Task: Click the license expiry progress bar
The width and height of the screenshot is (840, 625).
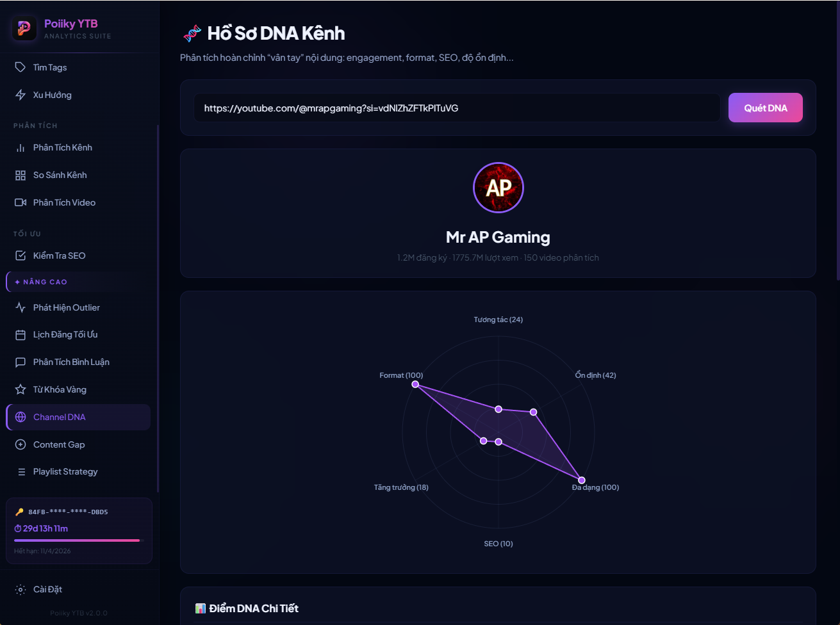Action: (x=78, y=540)
